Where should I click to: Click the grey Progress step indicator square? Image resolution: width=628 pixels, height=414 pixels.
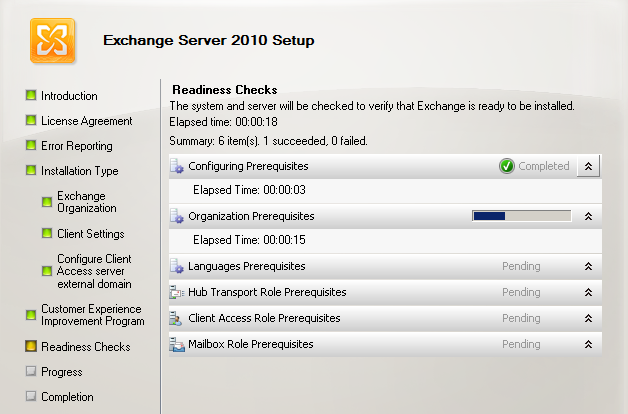(31, 371)
